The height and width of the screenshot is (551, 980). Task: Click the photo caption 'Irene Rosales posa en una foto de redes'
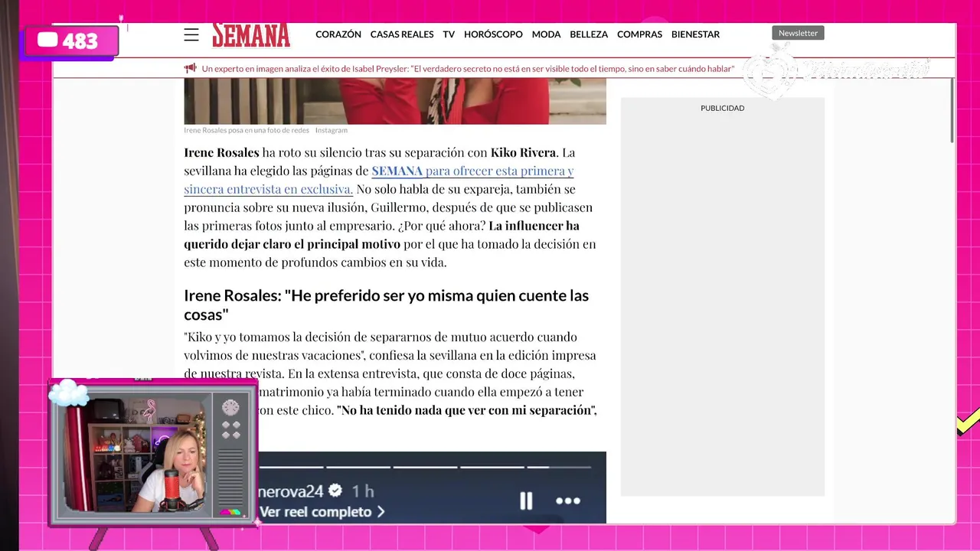[x=247, y=130]
